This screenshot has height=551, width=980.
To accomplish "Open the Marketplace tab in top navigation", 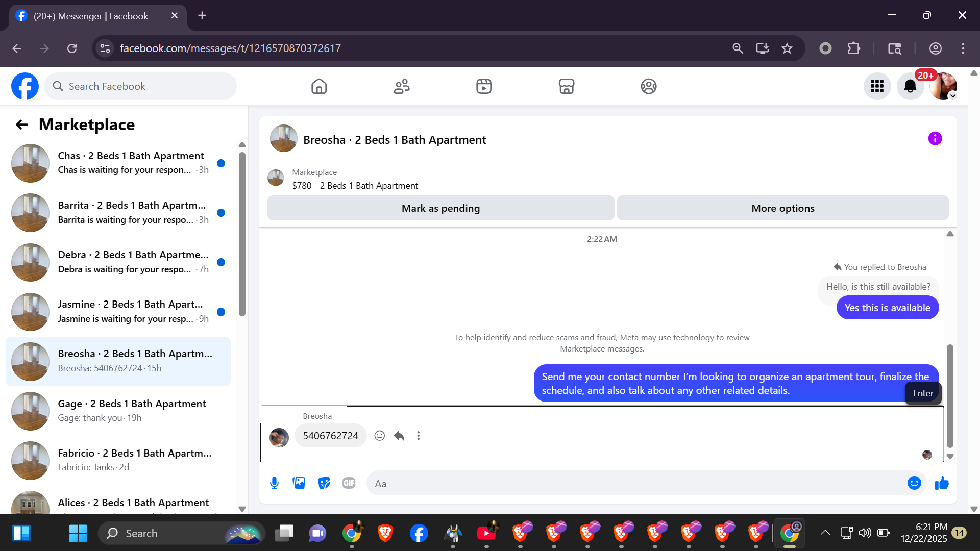I will 566,86.
